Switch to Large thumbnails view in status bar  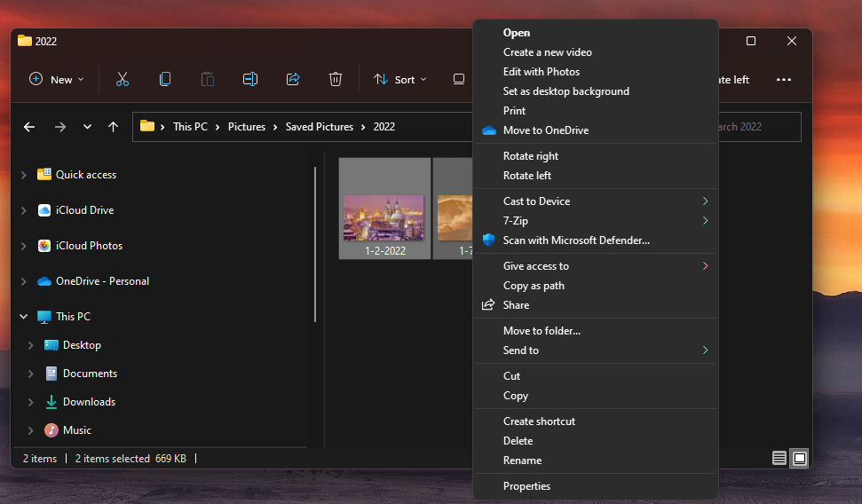(x=800, y=458)
